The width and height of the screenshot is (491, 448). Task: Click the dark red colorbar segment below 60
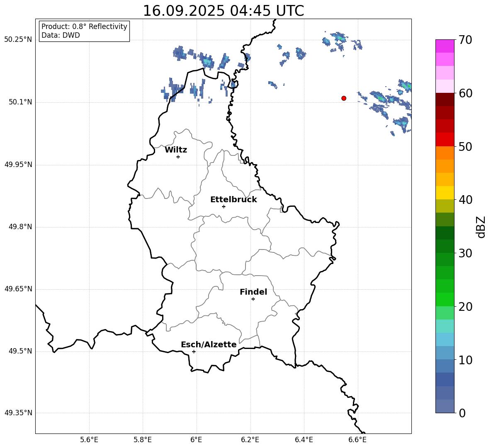445,99
